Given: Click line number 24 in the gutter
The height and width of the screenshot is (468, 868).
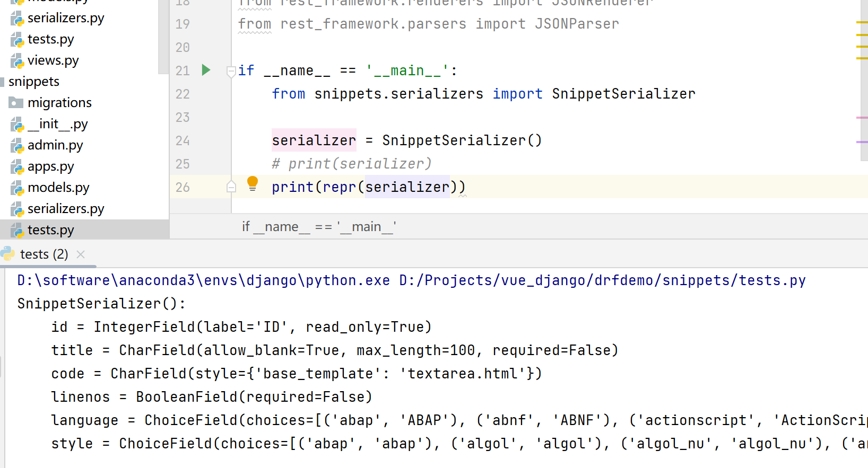Looking at the screenshot, I should coord(183,140).
